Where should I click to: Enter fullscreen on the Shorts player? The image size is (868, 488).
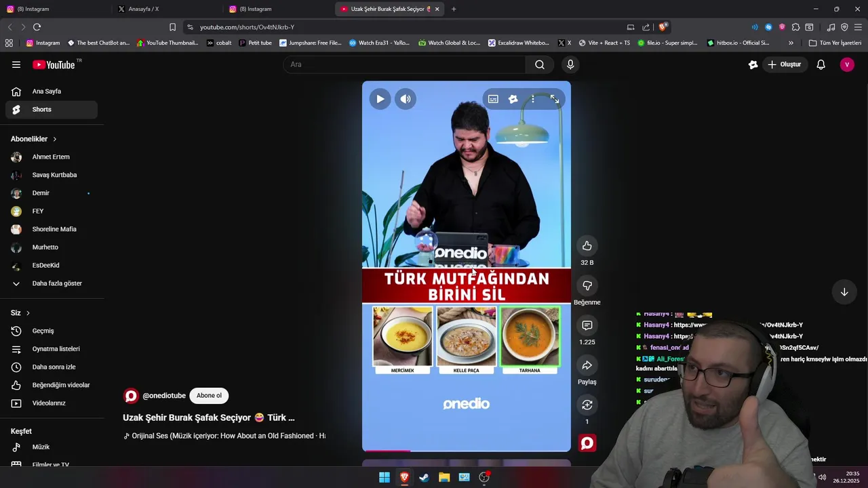tap(555, 99)
